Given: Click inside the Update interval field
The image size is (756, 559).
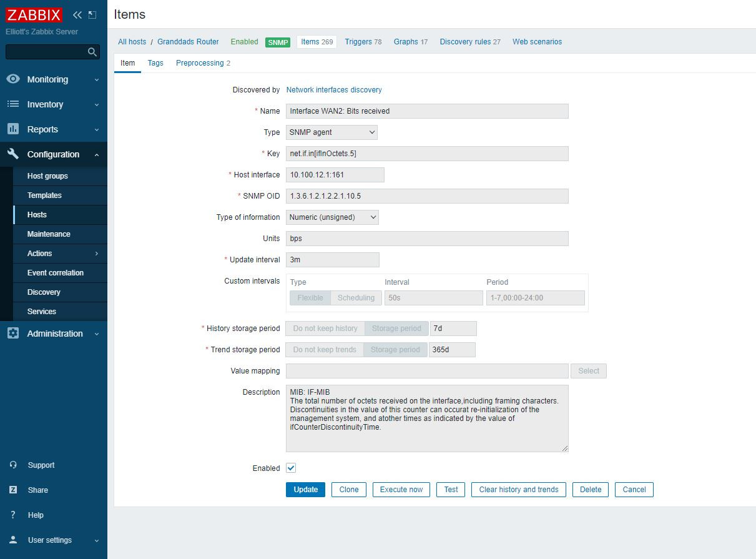Looking at the screenshot, I should point(333,259).
